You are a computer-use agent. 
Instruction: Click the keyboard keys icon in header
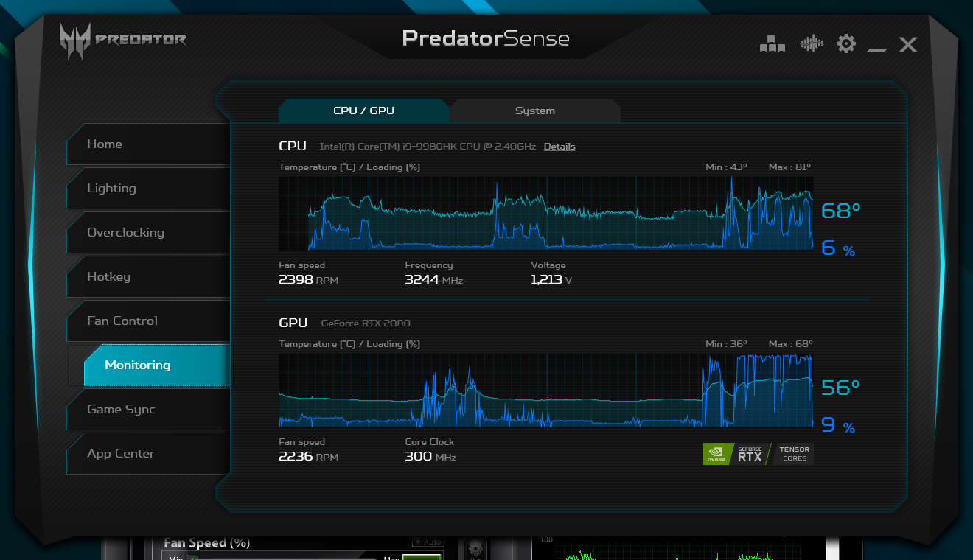pos(772,44)
